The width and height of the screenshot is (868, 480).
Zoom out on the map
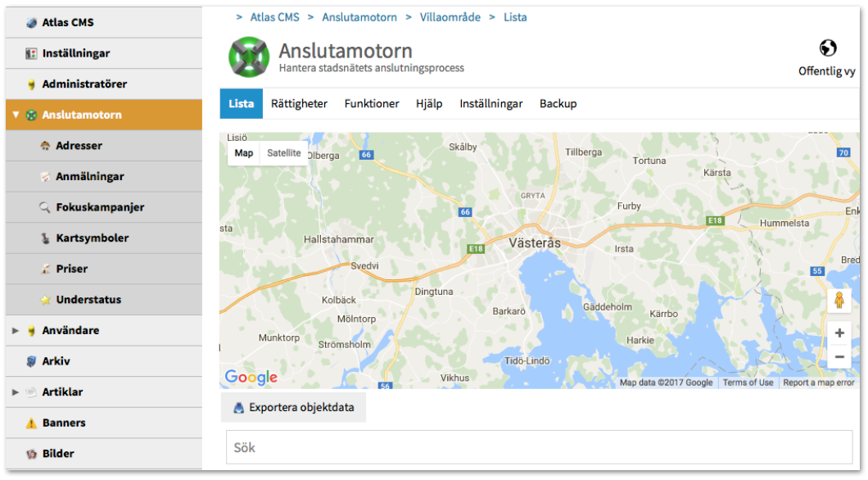[839, 357]
